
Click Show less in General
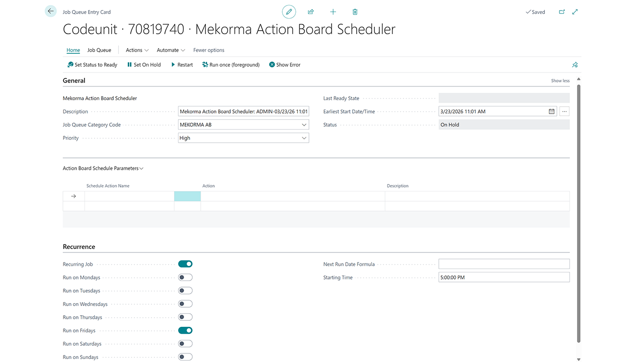(x=560, y=81)
